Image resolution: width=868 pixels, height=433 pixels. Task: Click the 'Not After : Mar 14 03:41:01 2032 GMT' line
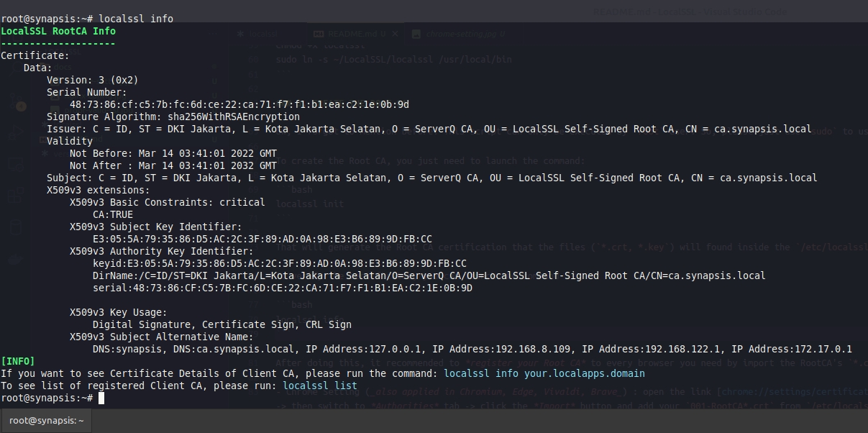[173, 165]
